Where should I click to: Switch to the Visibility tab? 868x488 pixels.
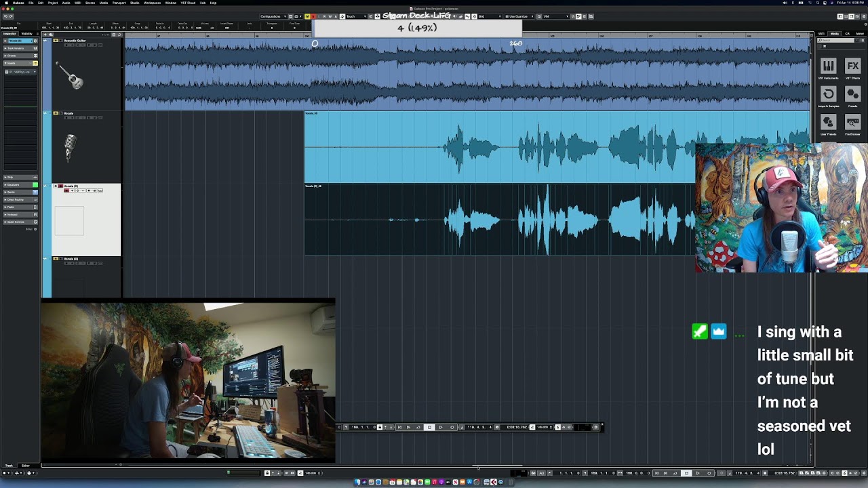(x=27, y=33)
